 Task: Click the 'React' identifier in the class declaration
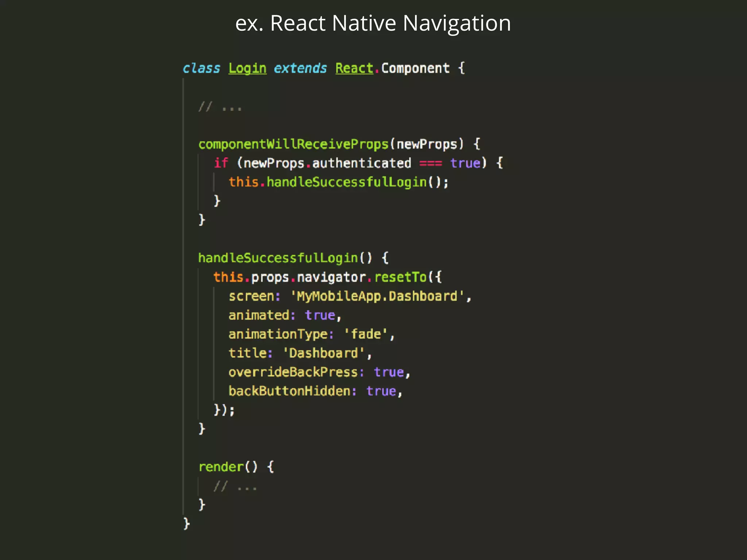tap(354, 68)
